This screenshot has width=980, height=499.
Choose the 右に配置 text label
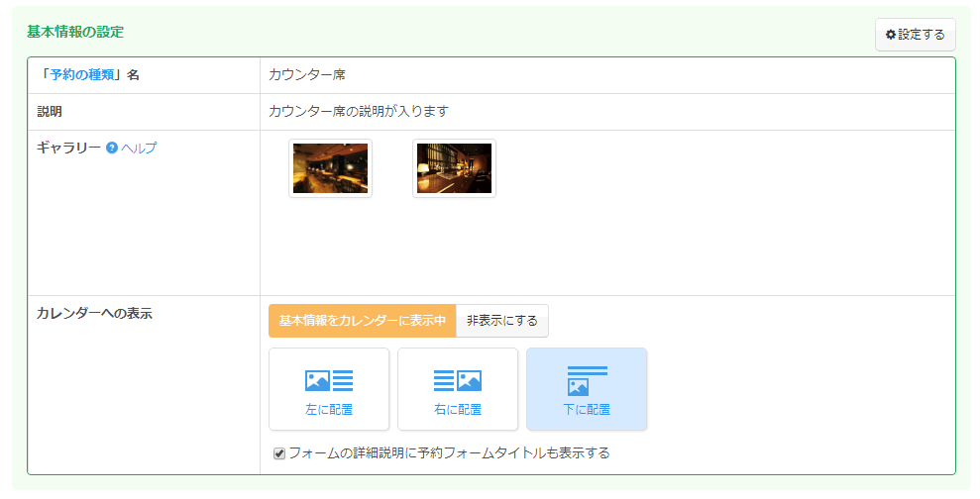point(458,410)
